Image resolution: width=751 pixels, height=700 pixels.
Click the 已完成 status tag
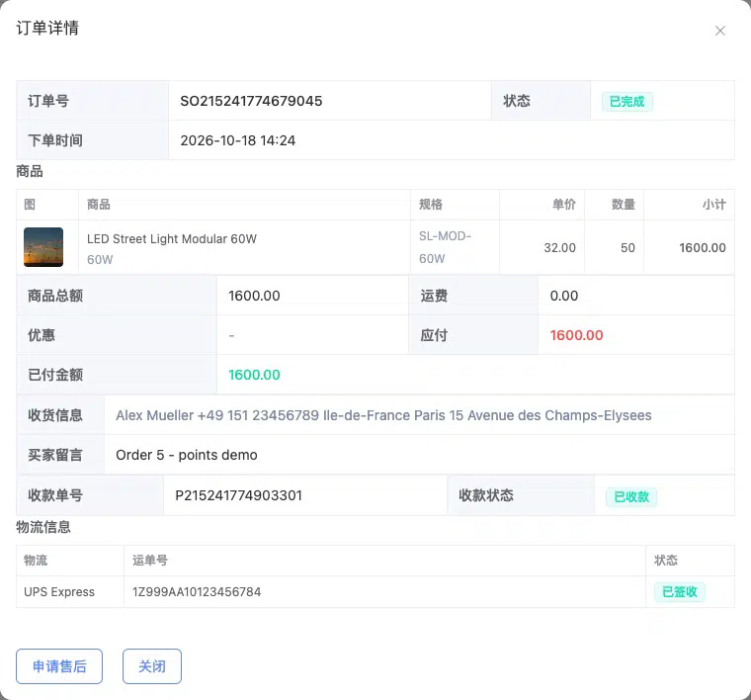pyautogui.click(x=626, y=102)
